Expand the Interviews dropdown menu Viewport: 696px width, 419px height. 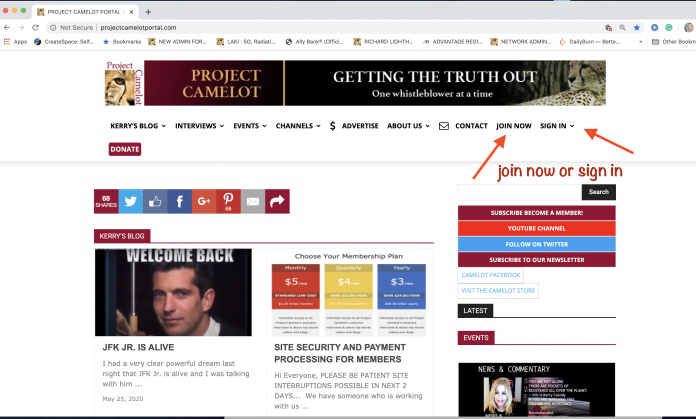pos(199,126)
